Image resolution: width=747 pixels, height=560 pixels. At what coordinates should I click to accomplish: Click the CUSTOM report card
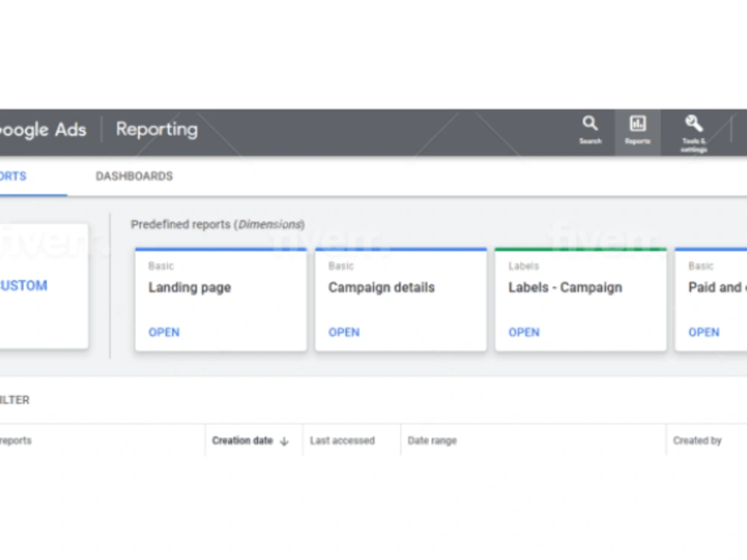[x=44, y=286]
